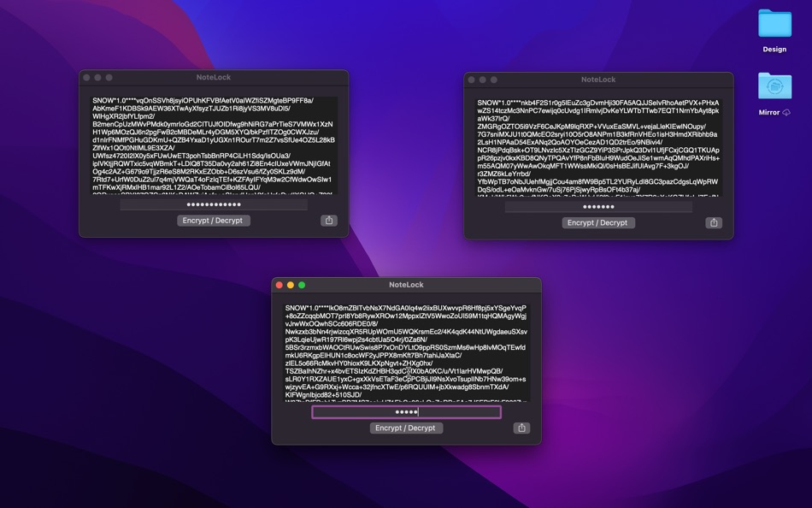Click Encrypt / Decrypt in the left NoteLock window

coord(213,221)
